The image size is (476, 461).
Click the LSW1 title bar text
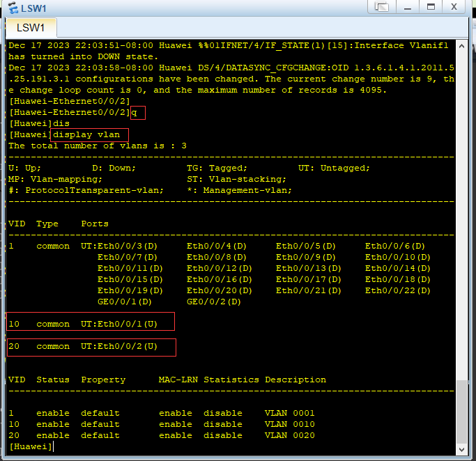[33, 8]
